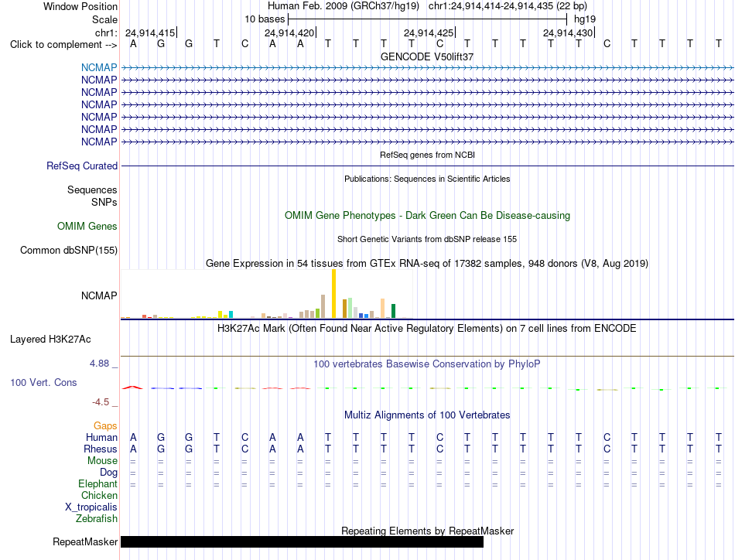Open 'Short Genetic Variants from dbSNP release 155'
Viewport: 735px width, 560px height.
click(x=427, y=239)
